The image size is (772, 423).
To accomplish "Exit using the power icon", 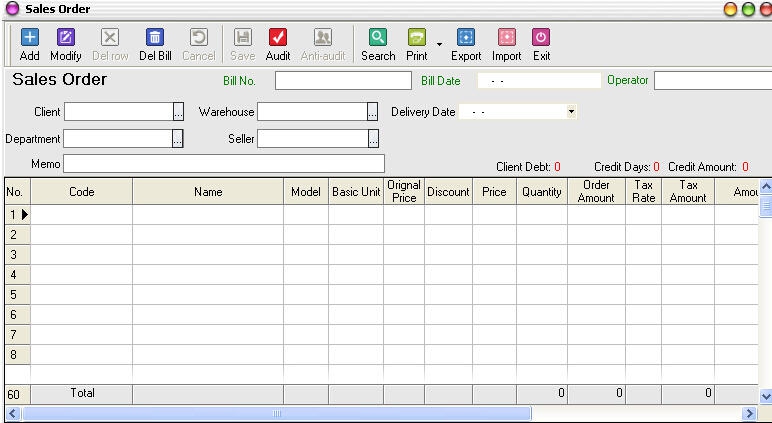I will tap(541, 38).
